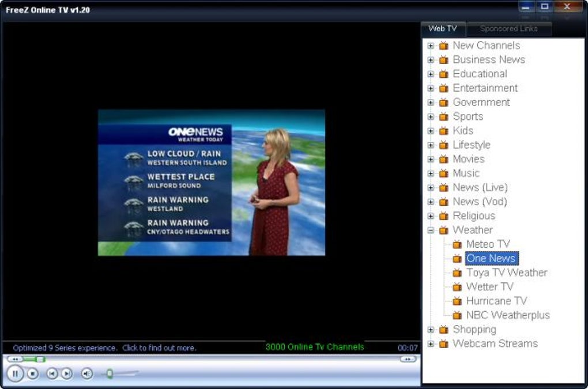Image resolution: width=588 pixels, height=389 pixels.
Task: Open the Hurricane TV channel
Action: 496,301
